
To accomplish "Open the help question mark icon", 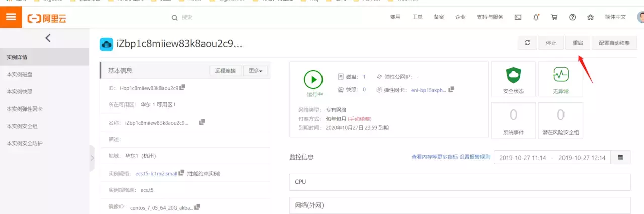I will [573, 17].
